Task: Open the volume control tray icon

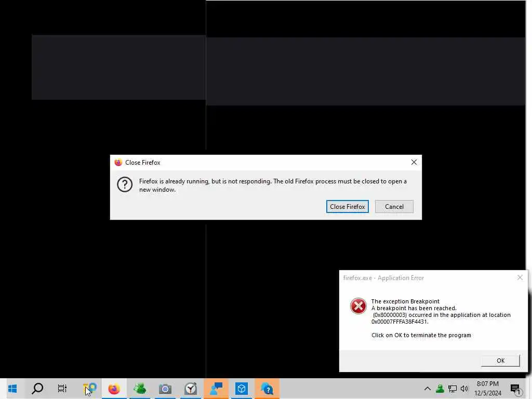Action: pos(464,389)
